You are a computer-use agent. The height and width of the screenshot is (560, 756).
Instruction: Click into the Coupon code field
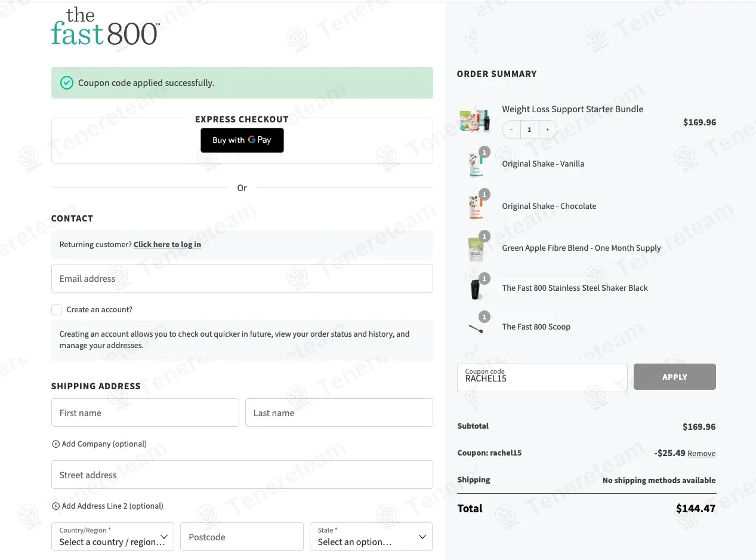coord(542,379)
